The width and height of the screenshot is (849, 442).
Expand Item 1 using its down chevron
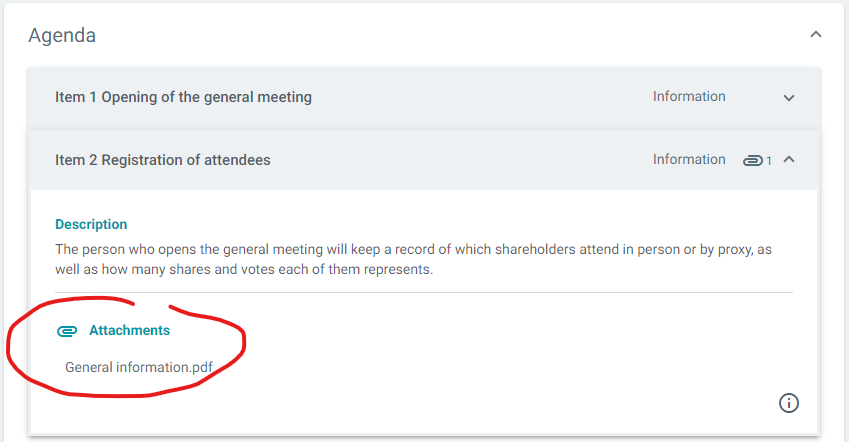pyautogui.click(x=789, y=98)
